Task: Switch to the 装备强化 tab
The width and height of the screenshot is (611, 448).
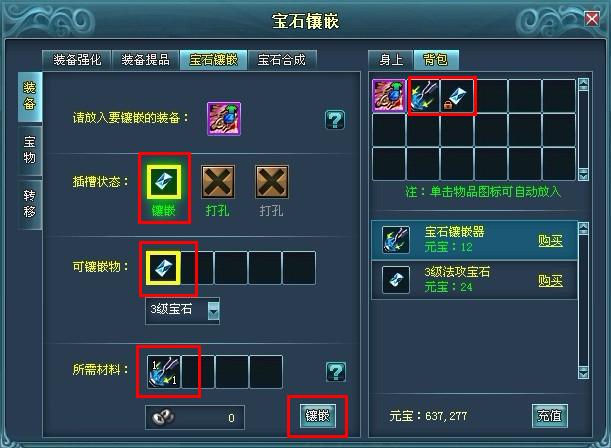Action: [x=77, y=60]
